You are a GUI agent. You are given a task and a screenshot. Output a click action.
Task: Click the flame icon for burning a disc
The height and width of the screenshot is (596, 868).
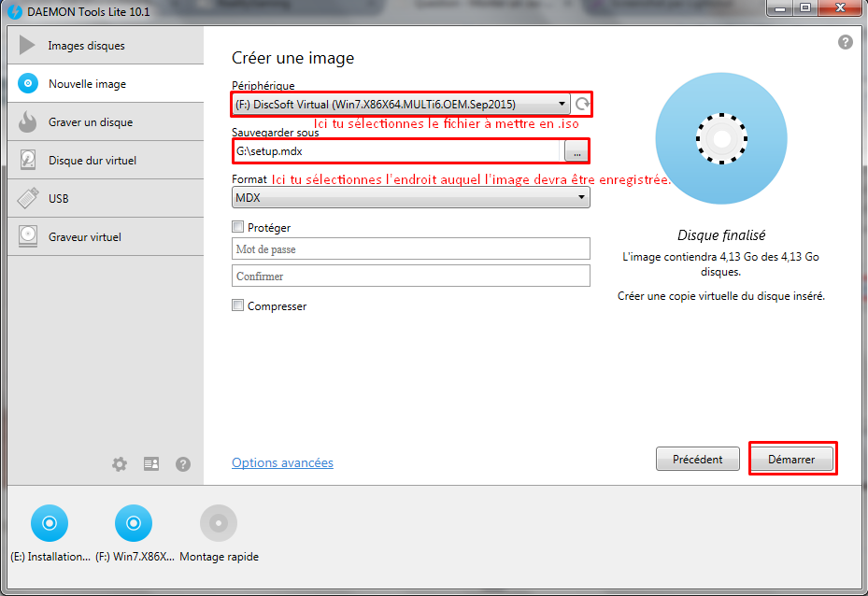(x=28, y=121)
